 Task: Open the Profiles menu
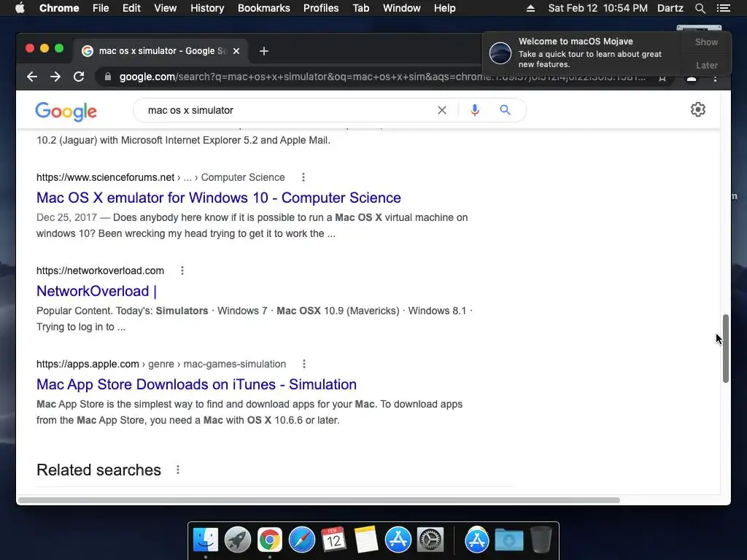(321, 8)
